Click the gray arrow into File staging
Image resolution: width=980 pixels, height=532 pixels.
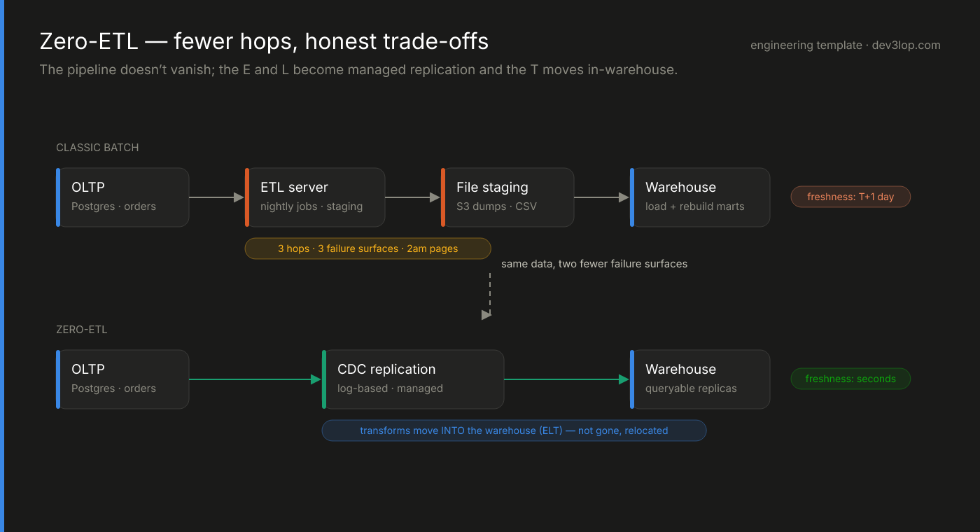(413, 197)
